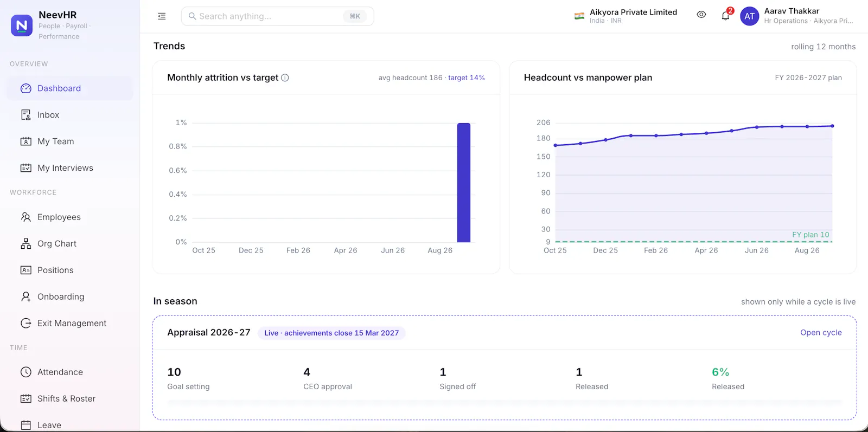Collapse sidebar using the menu toggle icon
This screenshot has height=432, width=868.
162,16
